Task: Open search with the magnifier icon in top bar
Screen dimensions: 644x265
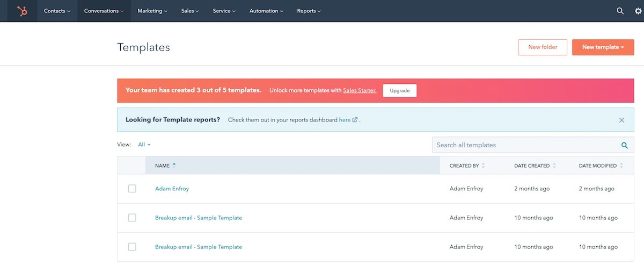Action: click(620, 11)
